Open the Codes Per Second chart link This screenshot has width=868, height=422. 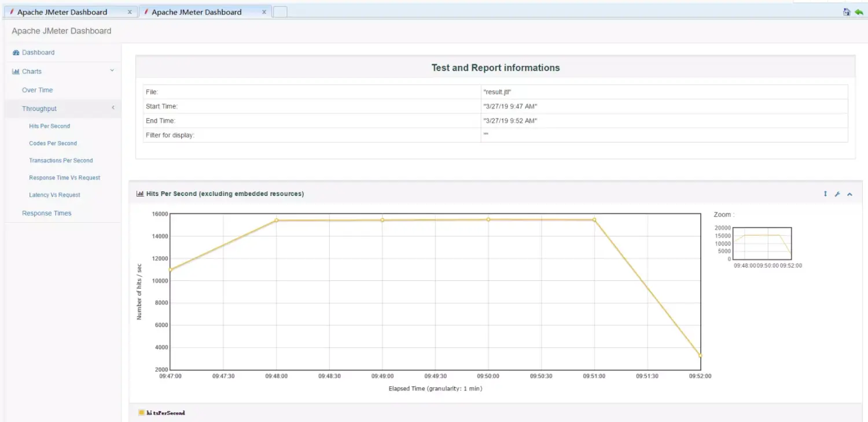tap(53, 143)
